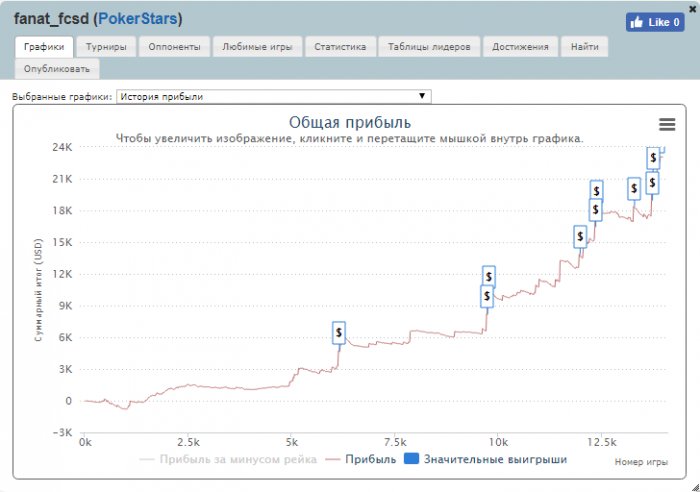This screenshot has height=492, width=700.
Task: Click the resize grip in the popup corner
Action: tap(695, 487)
